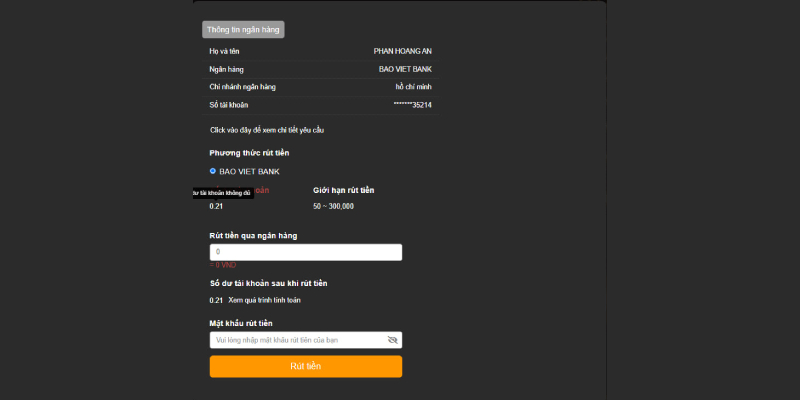
Task: Click the BAO VIET BANK value in Ngân hàng row
Action: (x=405, y=69)
